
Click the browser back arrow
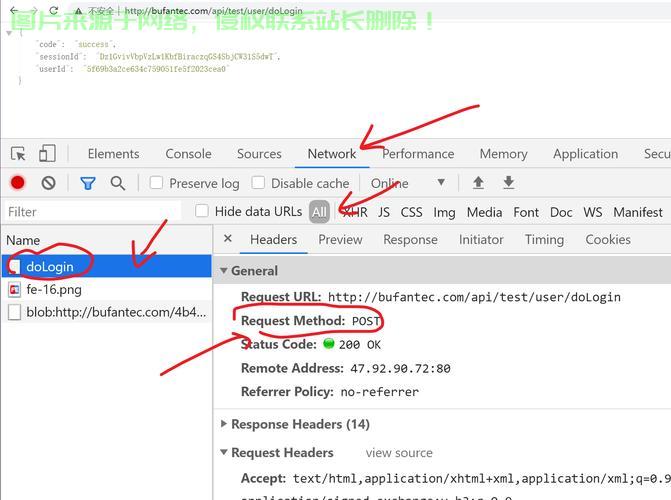coord(14,10)
